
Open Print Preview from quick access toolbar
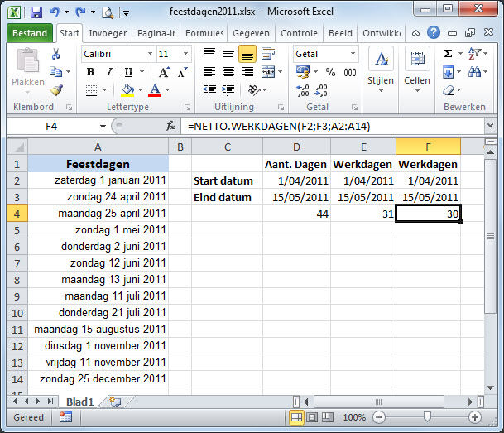(x=108, y=12)
